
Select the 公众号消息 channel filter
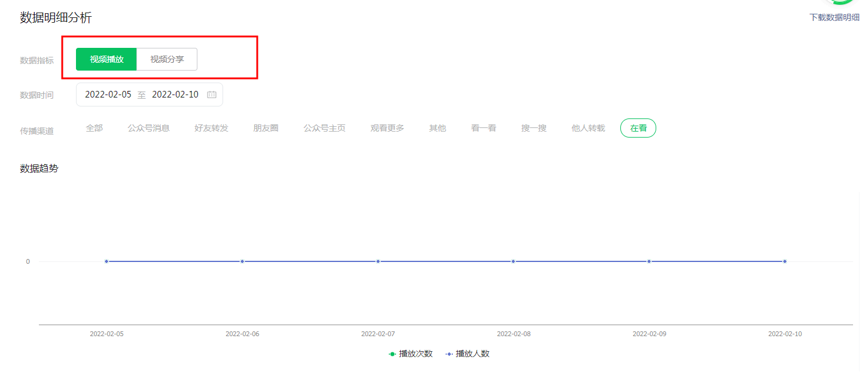click(x=149, y=128)
